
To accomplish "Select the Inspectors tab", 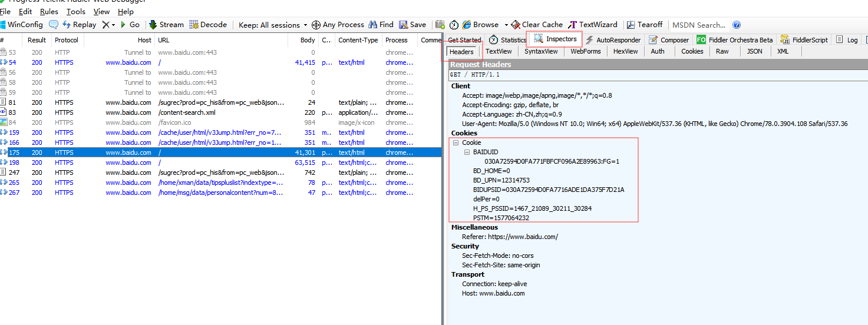I will (x=555, y=39).
